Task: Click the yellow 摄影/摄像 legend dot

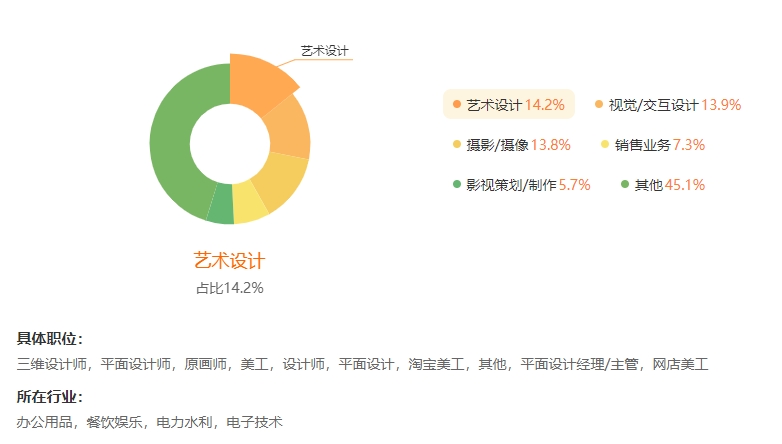Action: (457, 144)
